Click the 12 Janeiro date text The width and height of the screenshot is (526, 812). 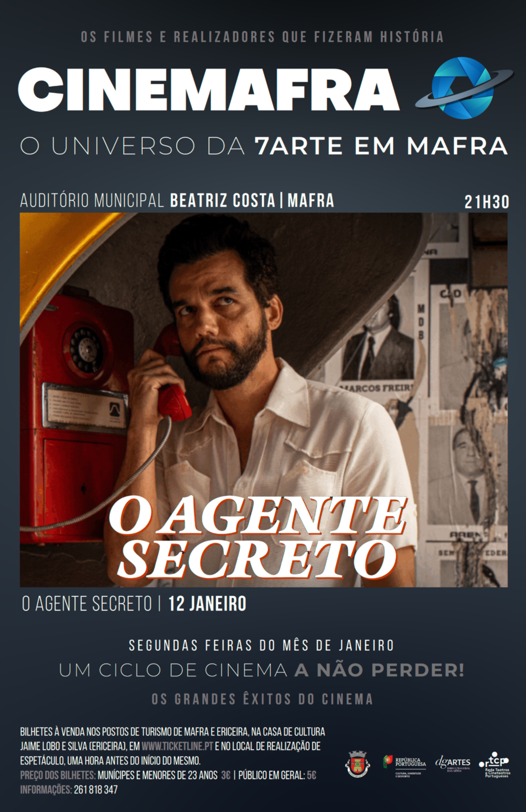pyautogui.click(x=207, y=603)
